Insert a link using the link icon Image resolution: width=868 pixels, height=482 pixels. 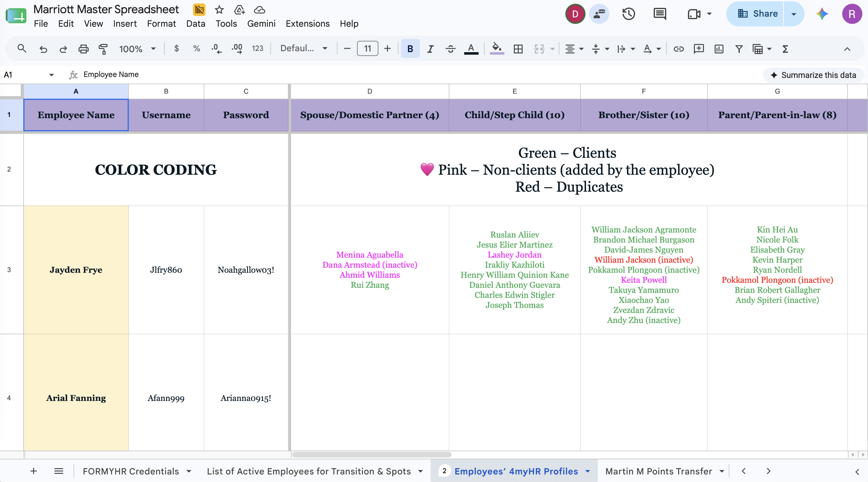(x=678, y=49)
